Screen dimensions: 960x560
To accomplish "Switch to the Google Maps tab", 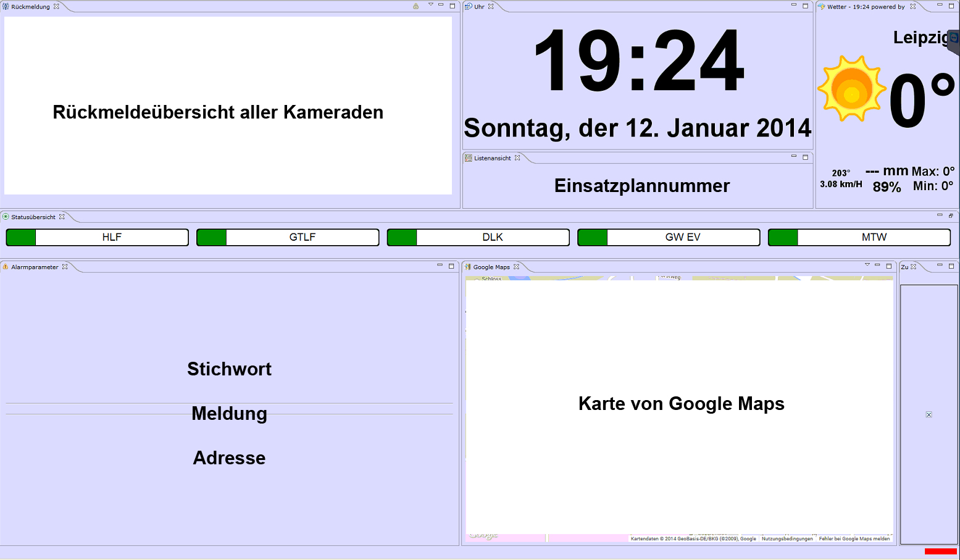I will click(x=491, y=267).
